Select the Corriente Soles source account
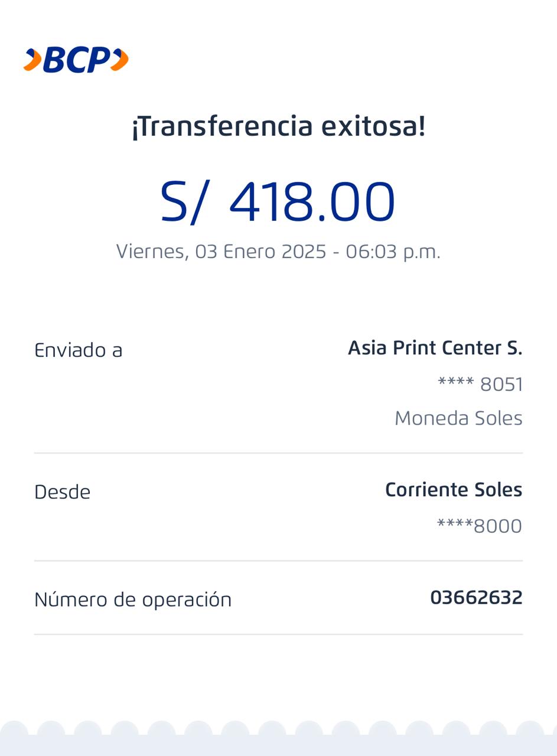This screenshot has width=557, height=756. click(x=453, y=490)
